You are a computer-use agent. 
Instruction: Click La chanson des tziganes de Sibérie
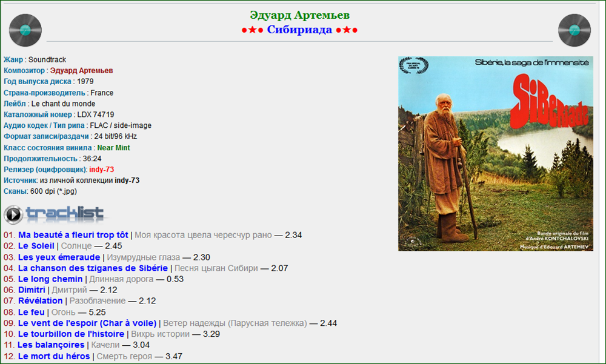click(93, 268)
